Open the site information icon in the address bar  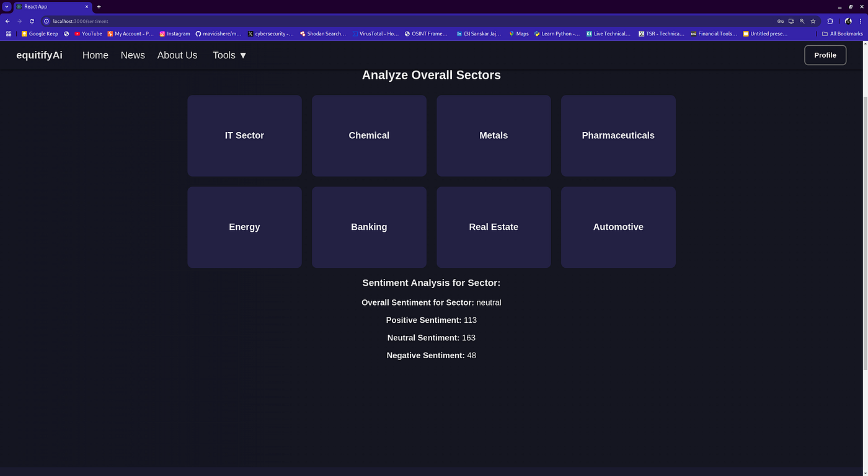pyautogui.click(x=46, y=21)
